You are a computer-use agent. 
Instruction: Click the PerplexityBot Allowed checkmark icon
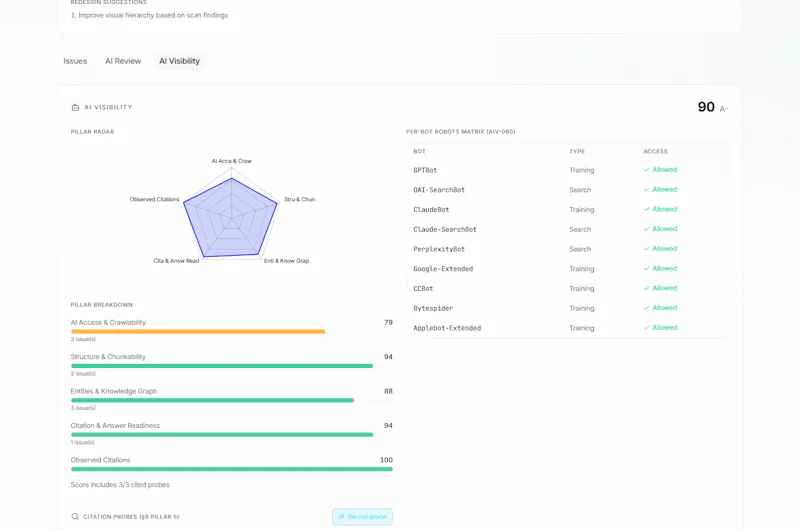(646, 249)
